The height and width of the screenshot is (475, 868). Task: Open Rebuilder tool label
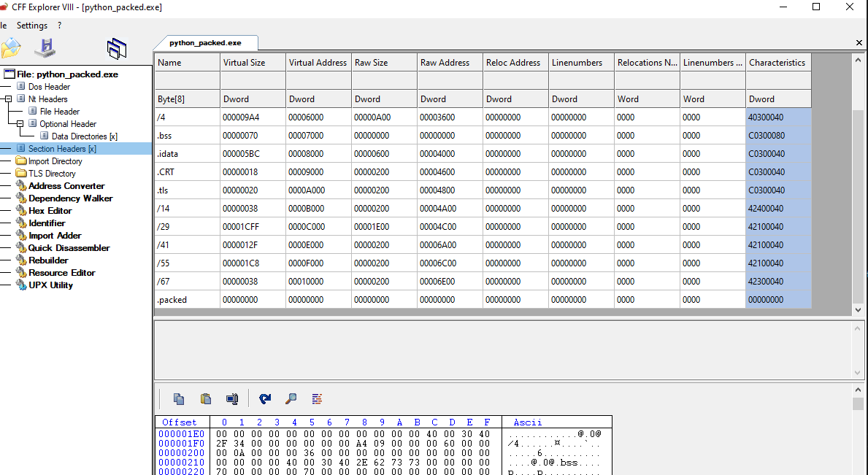[49, 260]
